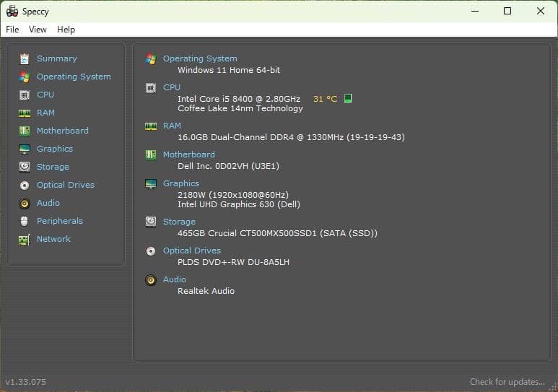The height and width of the screenshot is (392, 558).
Task: Click the CPU chip icon in sidebar
Action: pyautogui.click(x=25, y=95)
